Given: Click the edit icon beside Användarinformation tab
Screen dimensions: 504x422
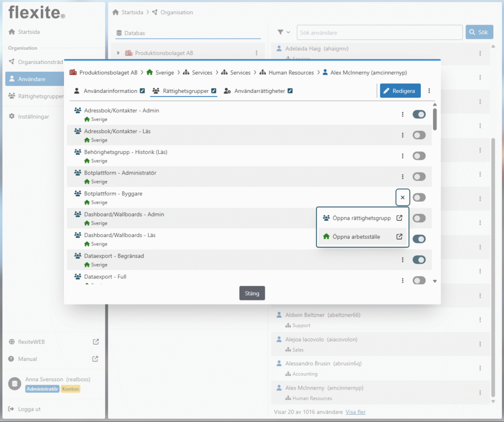Looking at the screenshot, I should [x=142, y=91].
